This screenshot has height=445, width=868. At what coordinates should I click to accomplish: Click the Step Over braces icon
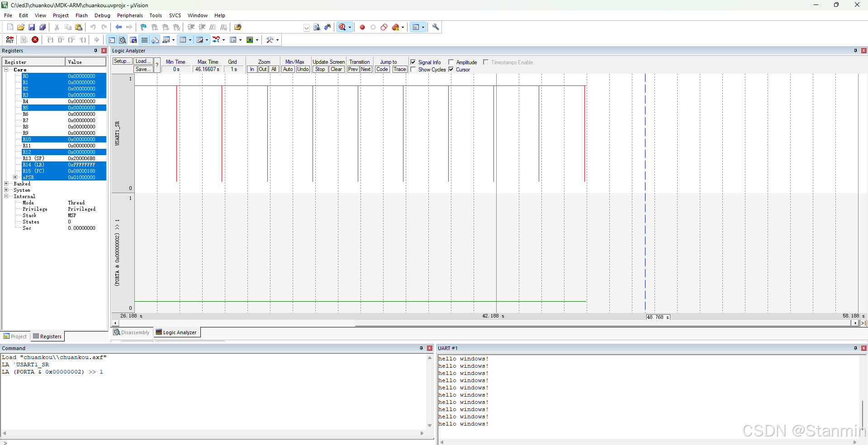pyautogui.click(x=61, y=40)
